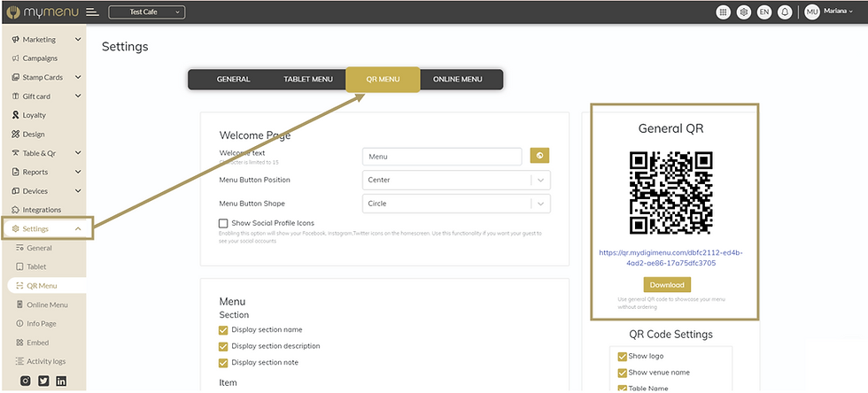Open the qr.mydigimenu.com link
868x393 pixels.
pyautogui.click(x=671, y=258)
